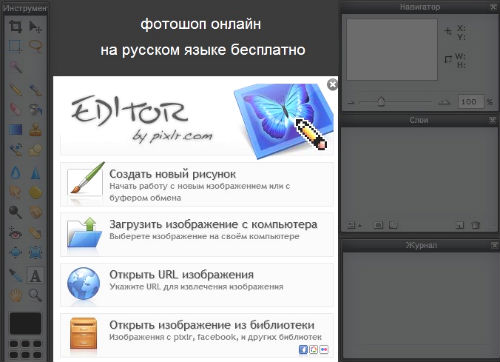Select the Zoom magnifier tool
This screenshot has height=362, width=500.
coord(35,295)
